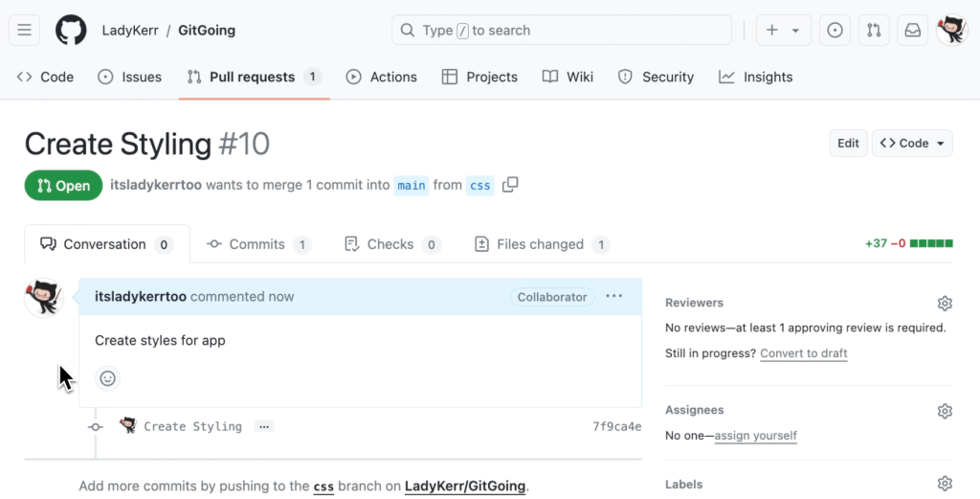Switch to the Files changed tab

tap(541, 244)
